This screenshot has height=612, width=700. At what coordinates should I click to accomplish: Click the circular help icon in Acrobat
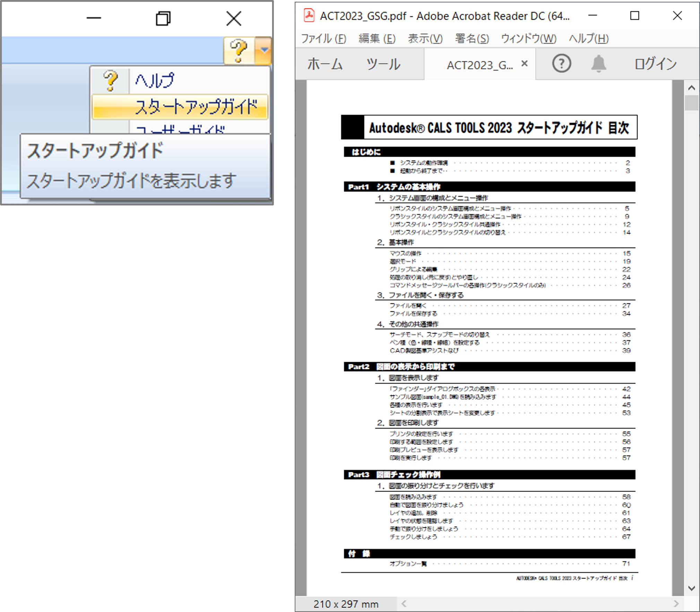[561, 63]
